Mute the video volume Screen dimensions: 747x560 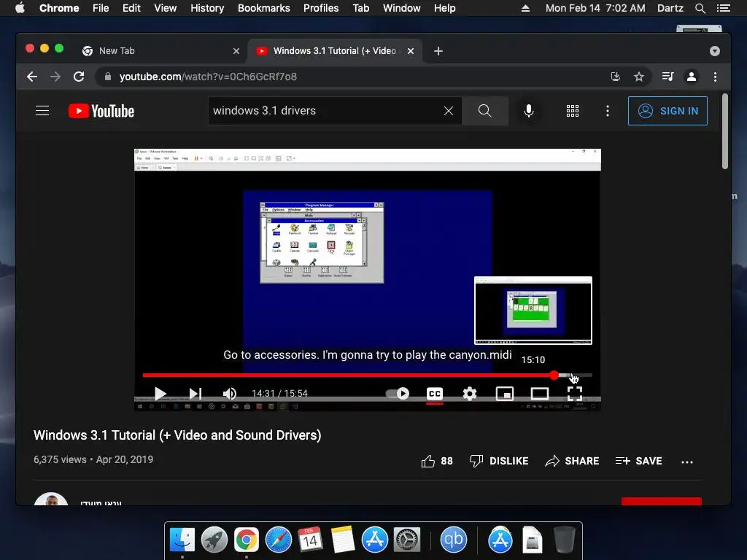tap(230, 394)
